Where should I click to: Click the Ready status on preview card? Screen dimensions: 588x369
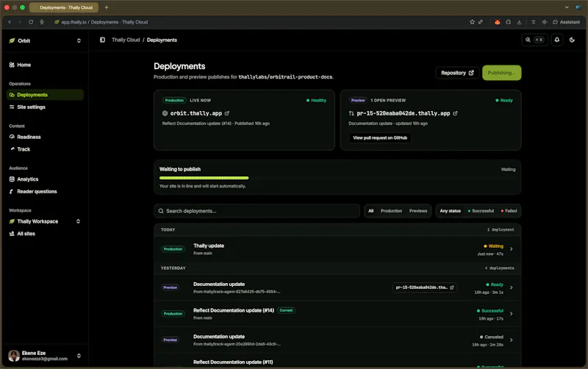(504, 100)
